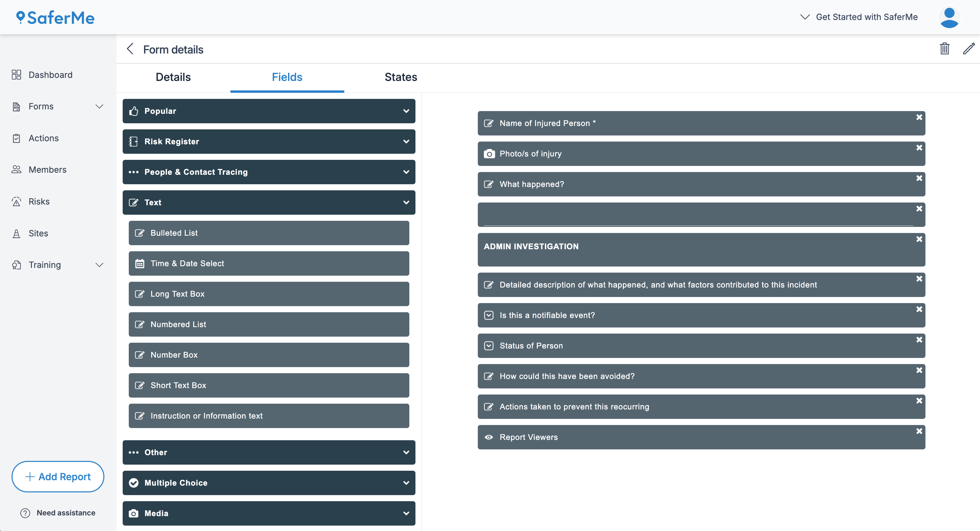
Task: Select the Trash icon to delete the form
Action: click(944, 49)
